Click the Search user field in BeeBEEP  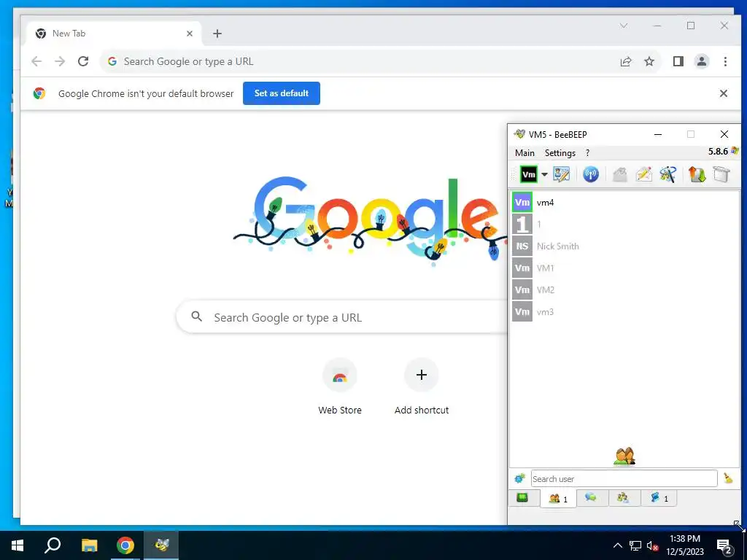click(624, 478)
